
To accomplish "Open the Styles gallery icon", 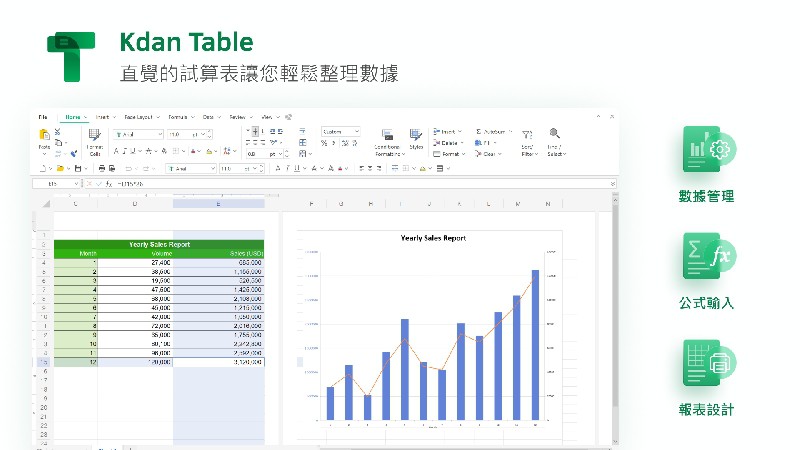I will pos(416,135).
